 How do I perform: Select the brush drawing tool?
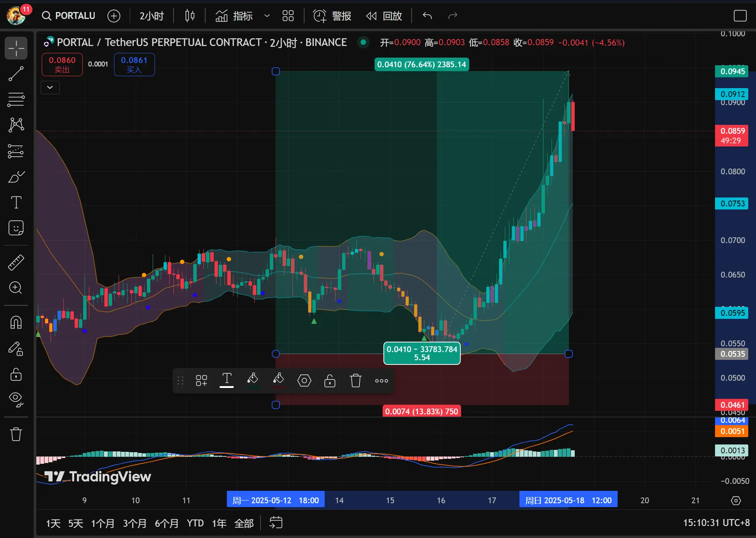point(16,177)
